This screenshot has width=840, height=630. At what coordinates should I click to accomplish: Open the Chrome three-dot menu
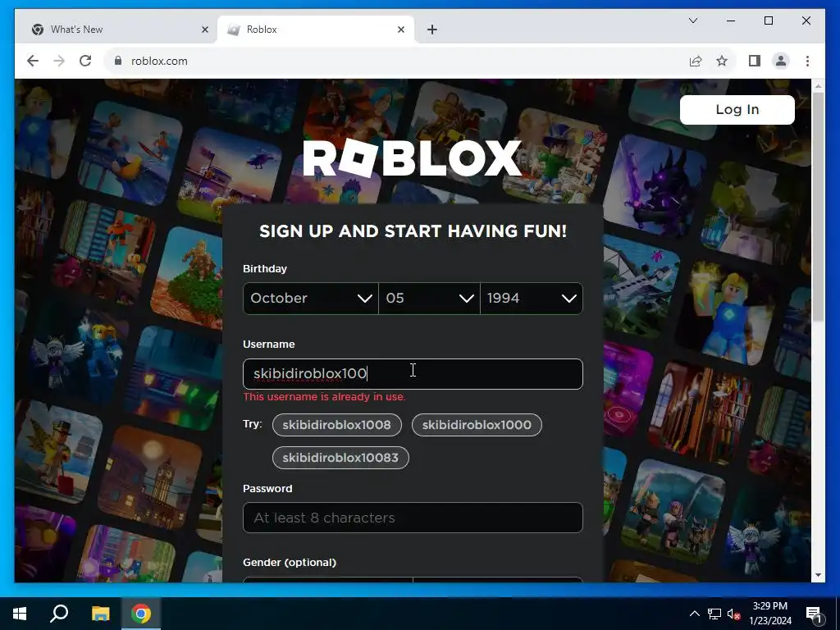pos(807,61)
